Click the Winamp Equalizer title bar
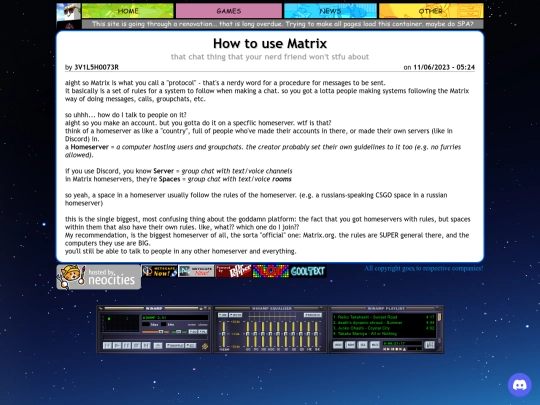Screen dimensions: 540x405 (270, 308)
